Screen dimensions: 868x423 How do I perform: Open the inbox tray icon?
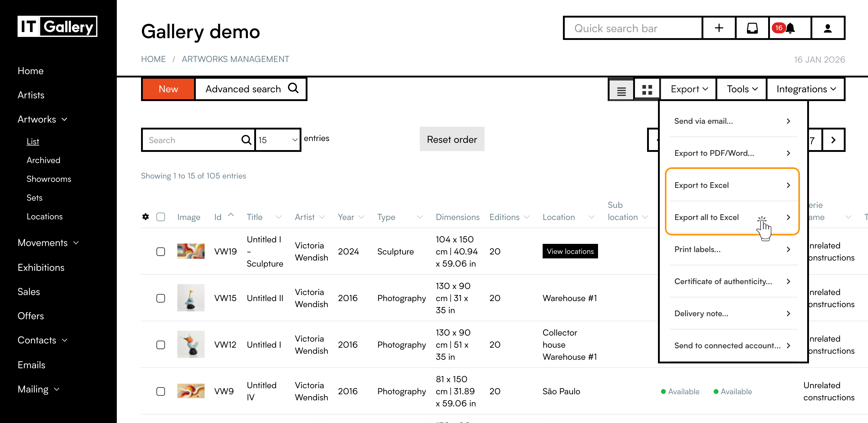pyautogui.click(x=752, y=28)
